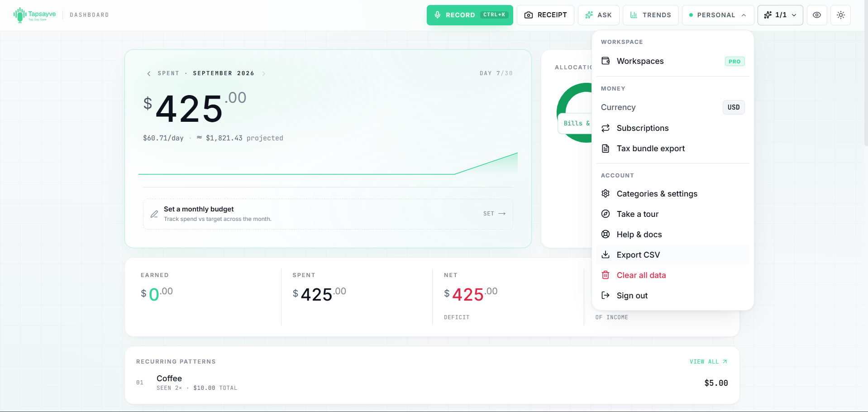This screenshot has width=868, height=412.
Task: Click the red trash icon for Clear all data
Action: click(x=606, y=275)
